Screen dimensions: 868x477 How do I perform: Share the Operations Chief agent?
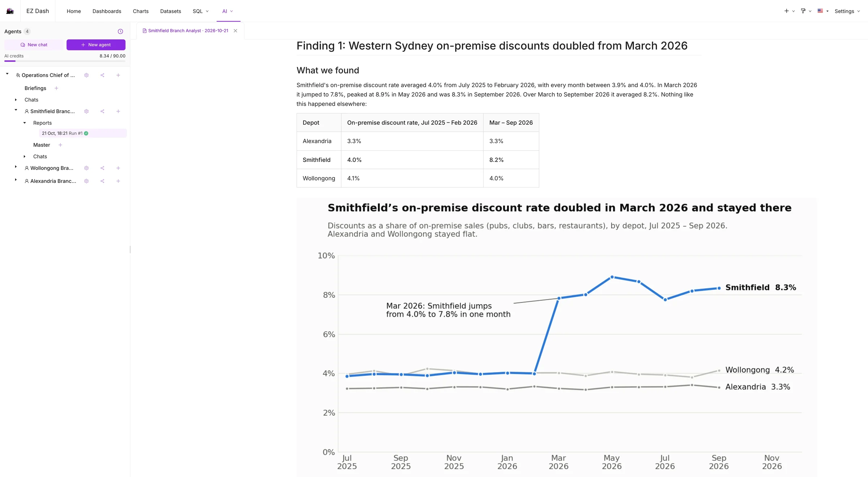pos(102,75)
